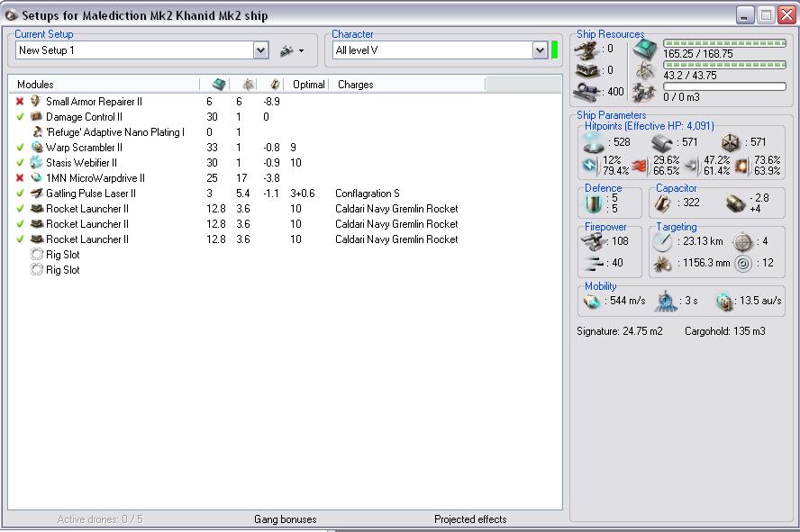Click the EM resistance icon
Image resolution: width=800 pixels, height=532 pixels.
(x=590, y=165)
